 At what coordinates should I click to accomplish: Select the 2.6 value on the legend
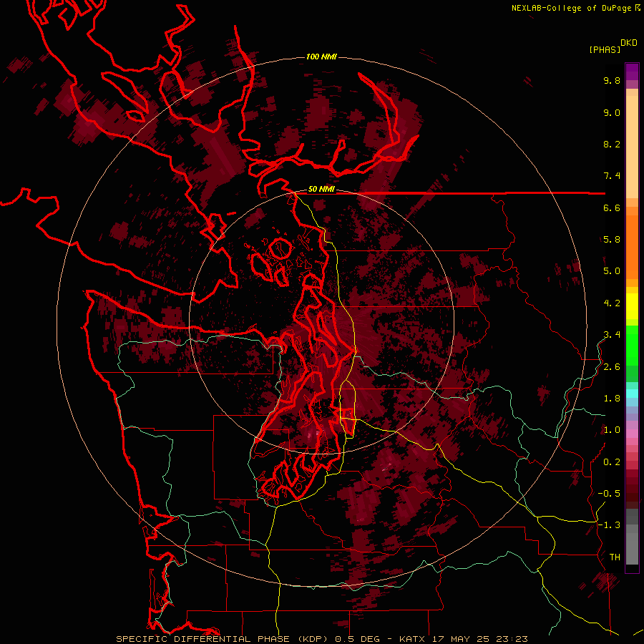point(612,367)
